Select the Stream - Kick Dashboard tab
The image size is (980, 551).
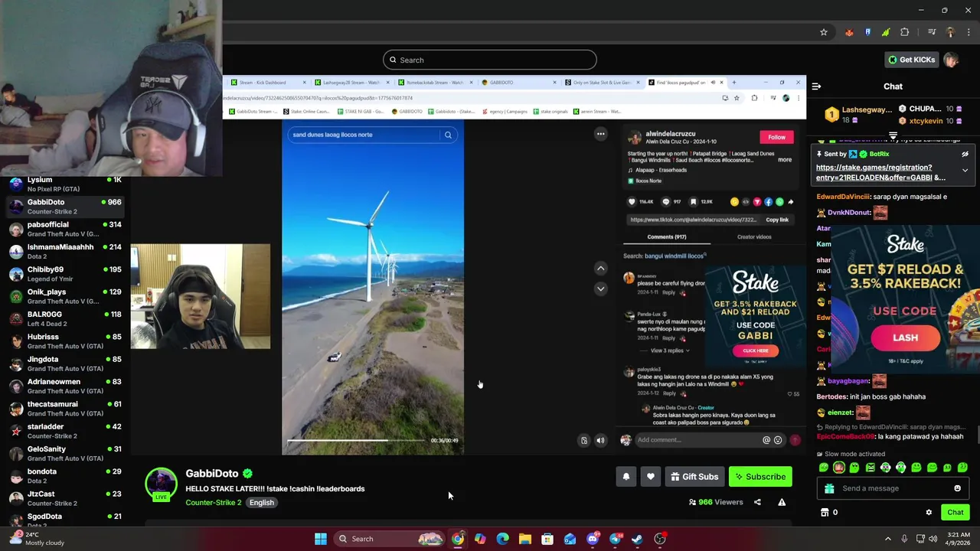coord(264,83)
